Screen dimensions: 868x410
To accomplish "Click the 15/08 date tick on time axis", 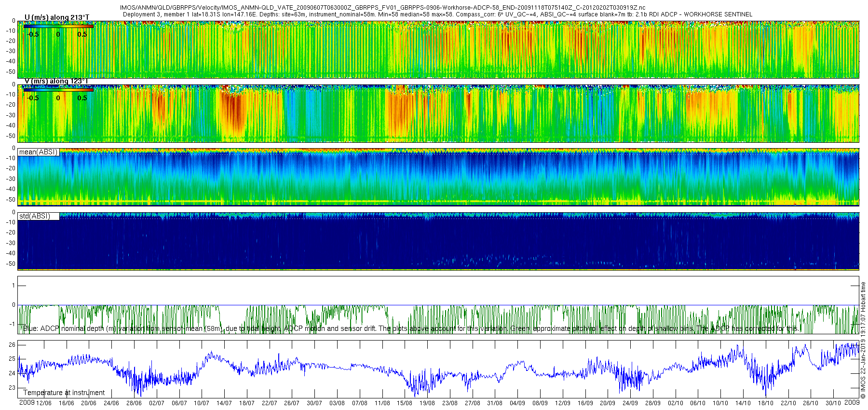I will point(405,403).
